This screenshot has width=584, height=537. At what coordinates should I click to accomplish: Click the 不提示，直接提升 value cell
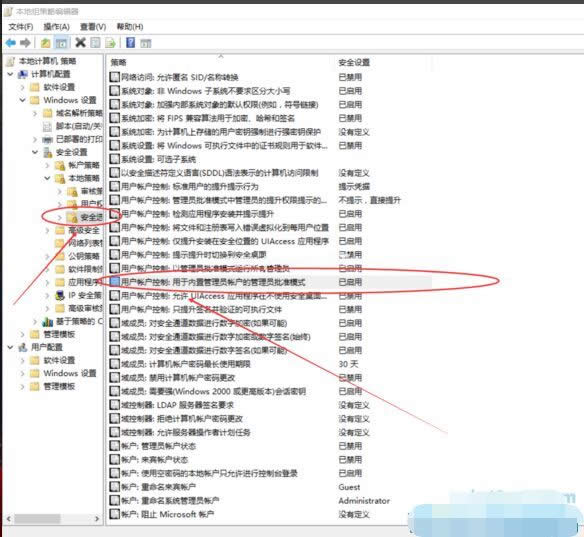[x=369, y=200]
